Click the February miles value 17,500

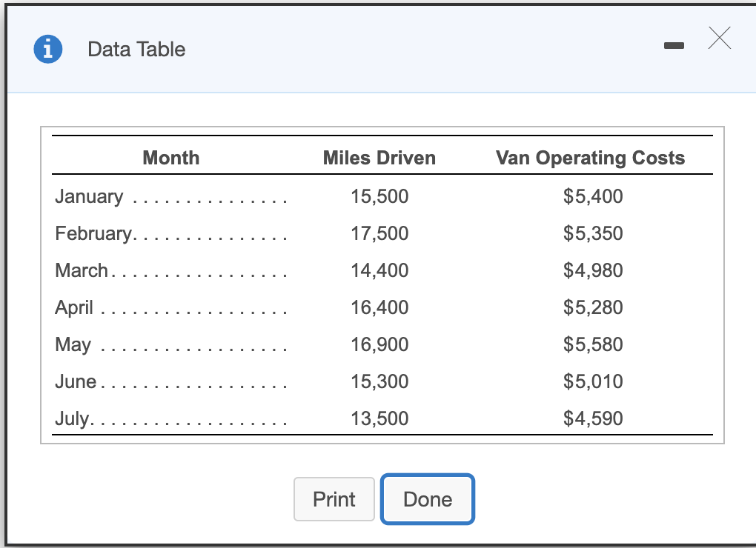pyautogui.click(x=379, y=233)
